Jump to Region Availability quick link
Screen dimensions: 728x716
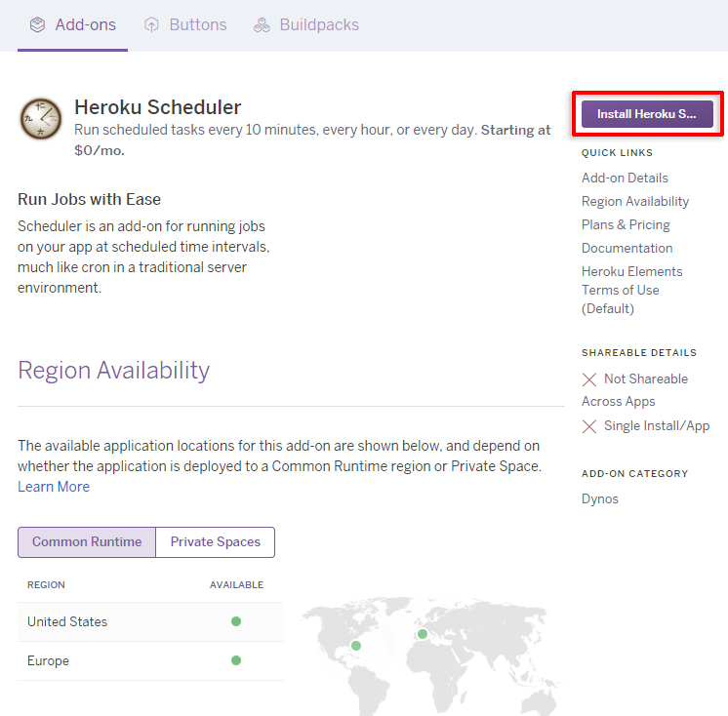click(635, 201)
